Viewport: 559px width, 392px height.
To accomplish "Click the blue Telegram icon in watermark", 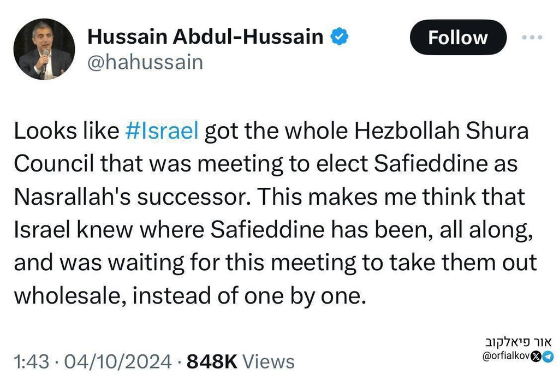I will click(548, 357).
